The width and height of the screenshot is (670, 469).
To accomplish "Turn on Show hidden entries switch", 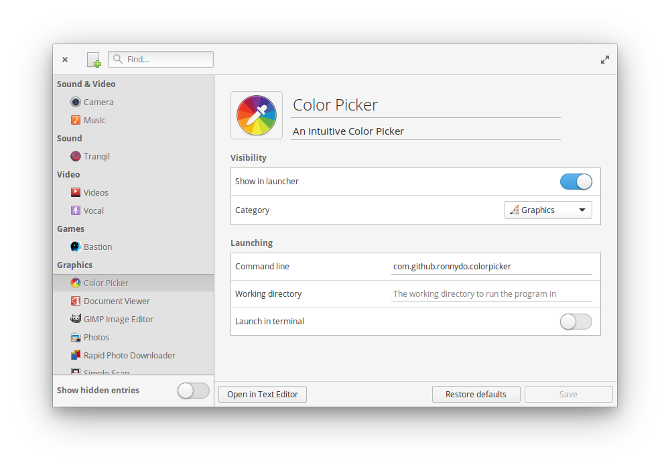I will [x=193, y=390].
